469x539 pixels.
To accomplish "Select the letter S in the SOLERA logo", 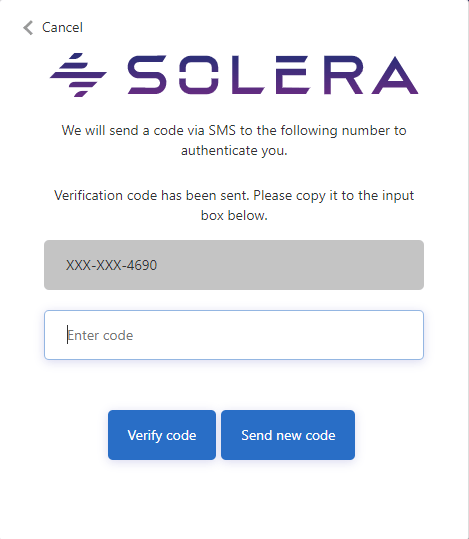I will pyautogui.click(x=147, y=75).
